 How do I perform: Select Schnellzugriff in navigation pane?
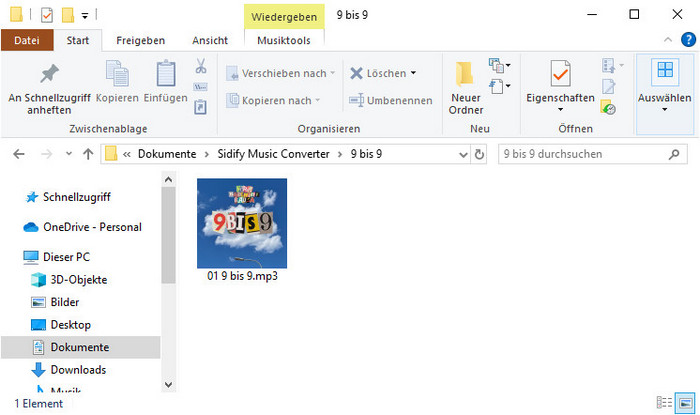76,197
